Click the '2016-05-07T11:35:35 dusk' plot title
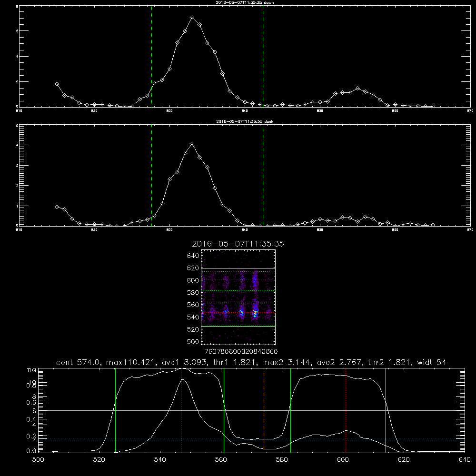 [245, 121]
